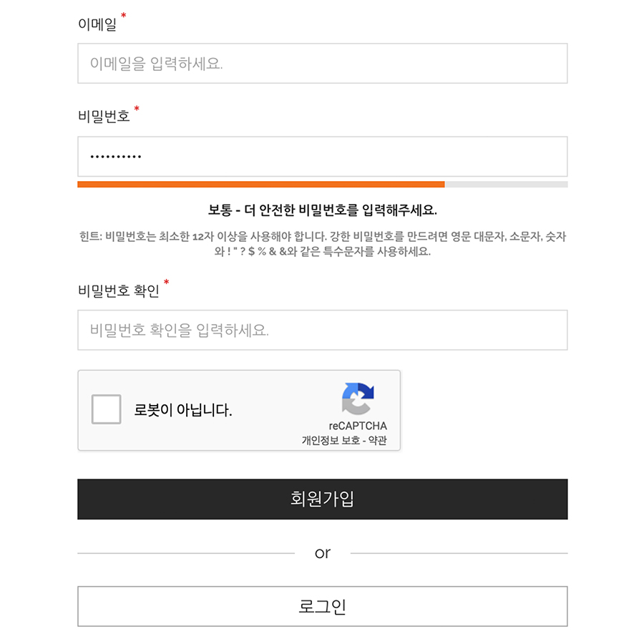The height and width of the screenshot is (644, 644).
Task: Click the gray unfilled strength bar portion
Action: tap(506, 185)
